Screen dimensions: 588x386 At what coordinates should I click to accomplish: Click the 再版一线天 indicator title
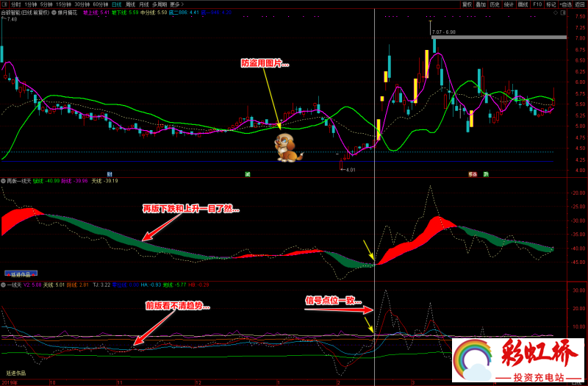[x=18, y=181]
